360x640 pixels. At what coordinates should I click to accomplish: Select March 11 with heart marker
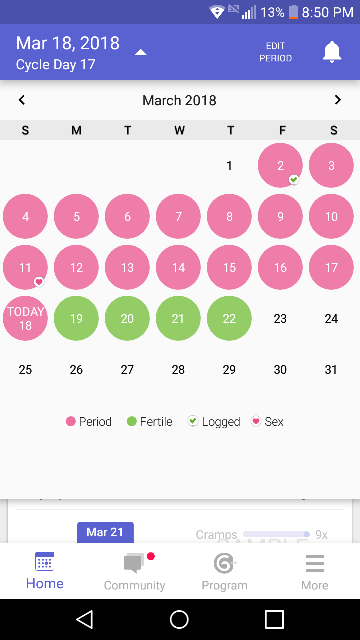coord(25,267)
